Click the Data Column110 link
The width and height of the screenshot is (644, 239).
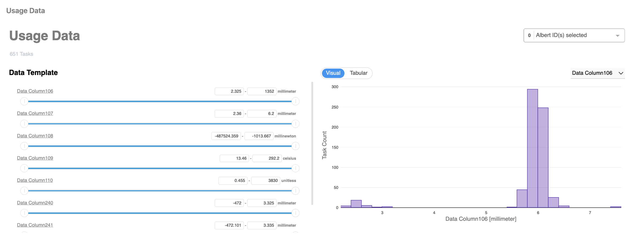[x=35, y=180]
